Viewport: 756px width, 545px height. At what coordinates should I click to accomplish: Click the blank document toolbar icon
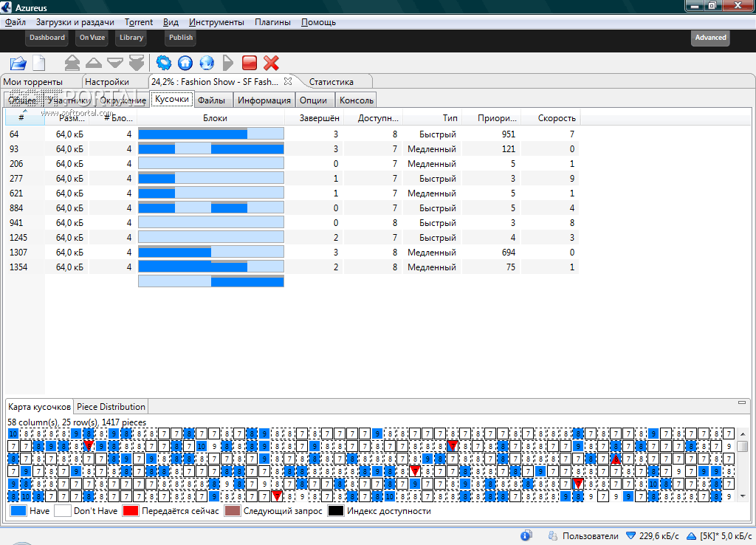click(x=39, y=64)
